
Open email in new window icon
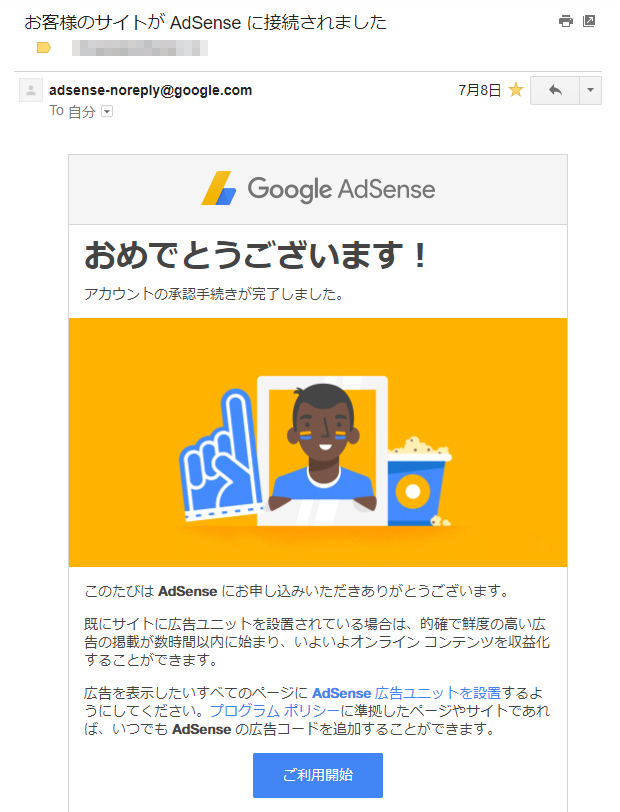coord(589,21)
